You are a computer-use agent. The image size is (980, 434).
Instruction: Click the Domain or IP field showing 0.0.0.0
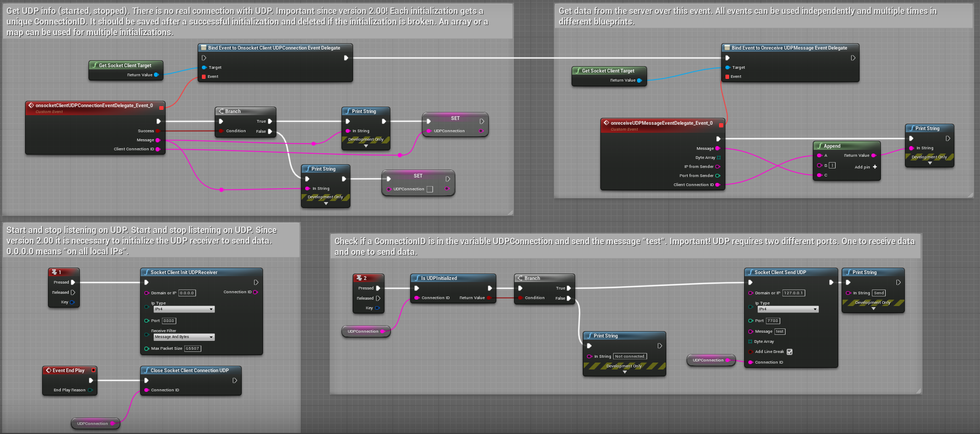pyautogui.click(x=187, y=293)
